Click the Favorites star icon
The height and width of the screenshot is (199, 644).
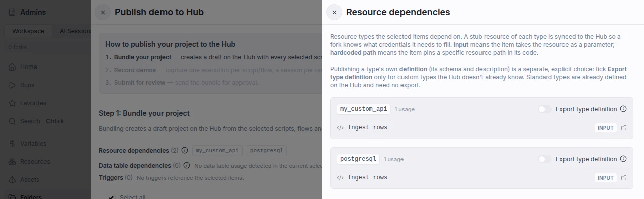(12, 103)
